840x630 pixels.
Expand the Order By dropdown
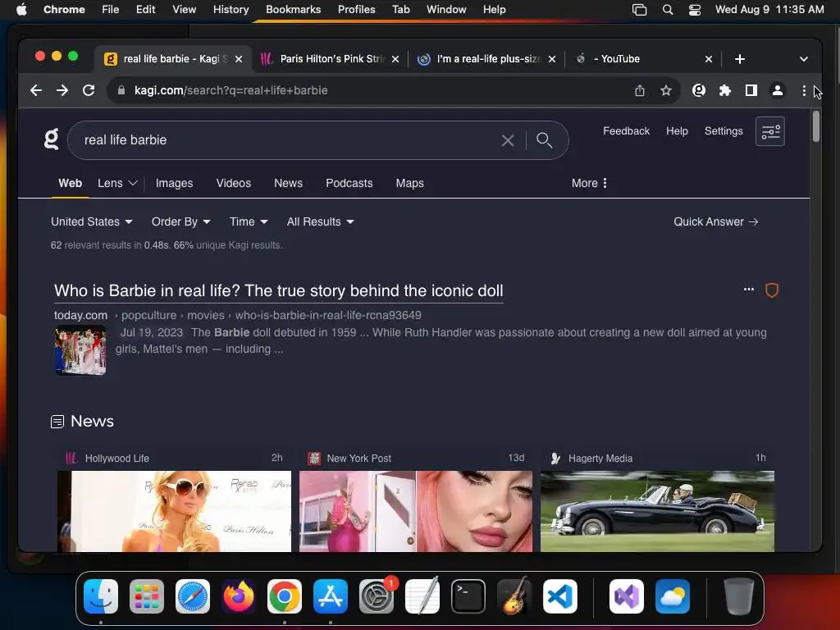[x=180, y=221]
